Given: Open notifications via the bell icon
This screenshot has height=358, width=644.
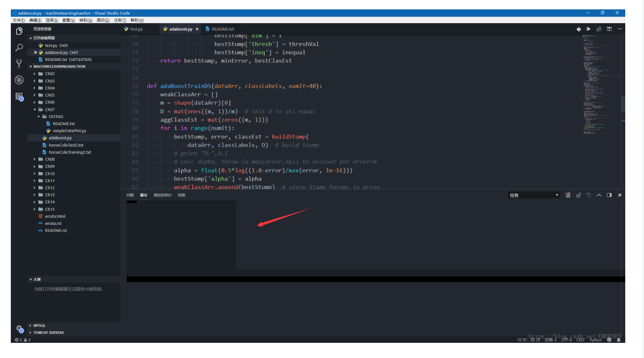Looking at the screenshot, I should point(619,340).
